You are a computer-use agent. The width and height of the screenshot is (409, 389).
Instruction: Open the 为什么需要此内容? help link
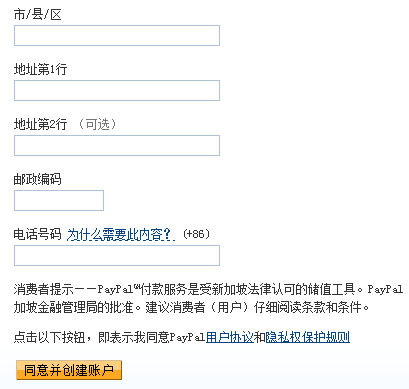(121, 234)
